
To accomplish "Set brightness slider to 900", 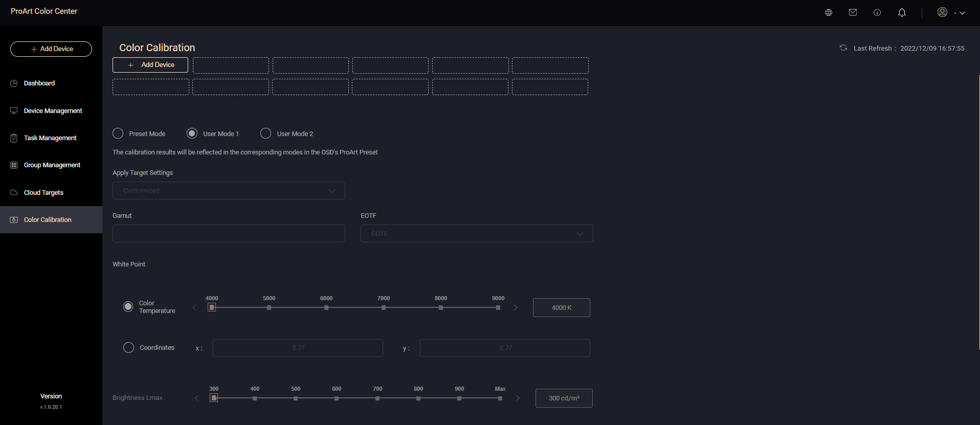I will point(459,398).
